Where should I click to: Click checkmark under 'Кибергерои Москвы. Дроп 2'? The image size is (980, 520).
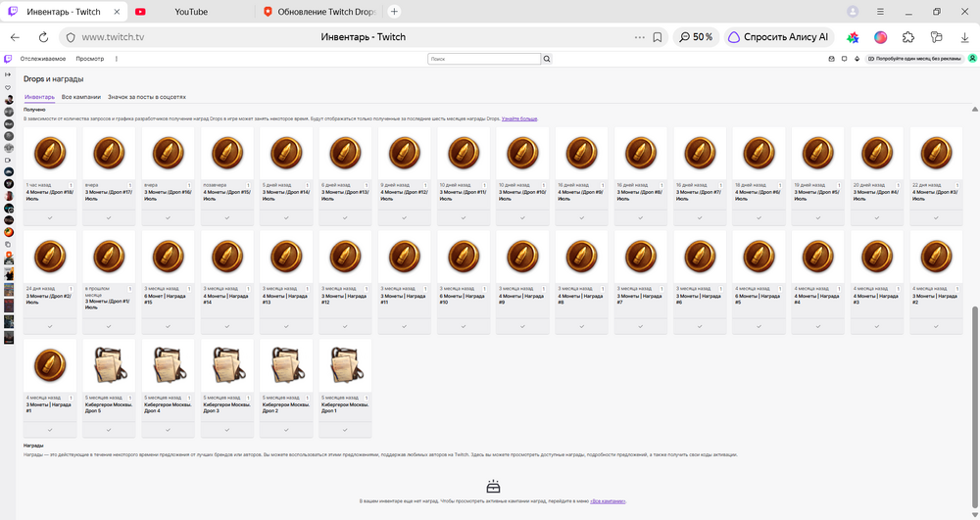[286, 430]
